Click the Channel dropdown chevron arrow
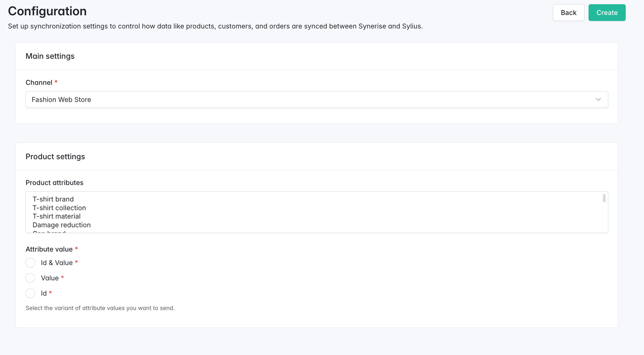The width and height of the screenshot is (644, 355). tap(599, 99)
